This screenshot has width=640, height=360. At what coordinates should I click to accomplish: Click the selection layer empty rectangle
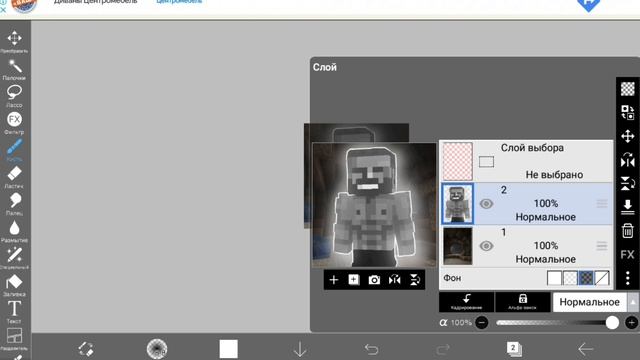pos(486,162)
